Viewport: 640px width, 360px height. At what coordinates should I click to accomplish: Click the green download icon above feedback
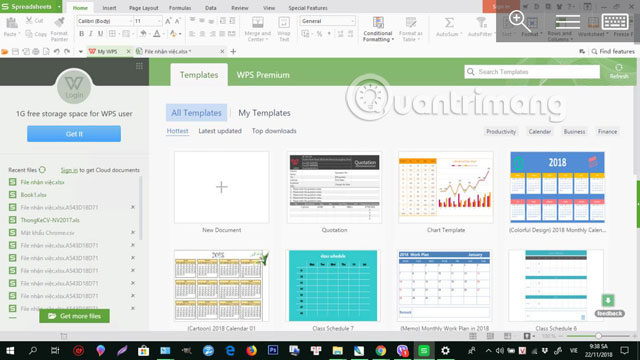coord(608,300)
